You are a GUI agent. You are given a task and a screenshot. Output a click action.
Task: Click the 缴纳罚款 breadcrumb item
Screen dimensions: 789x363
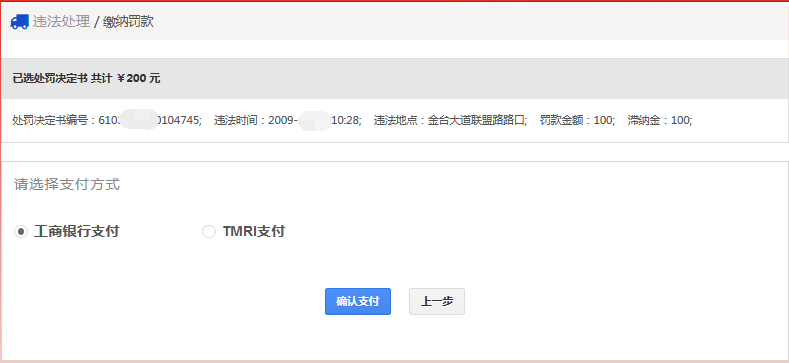pos(128,22)
